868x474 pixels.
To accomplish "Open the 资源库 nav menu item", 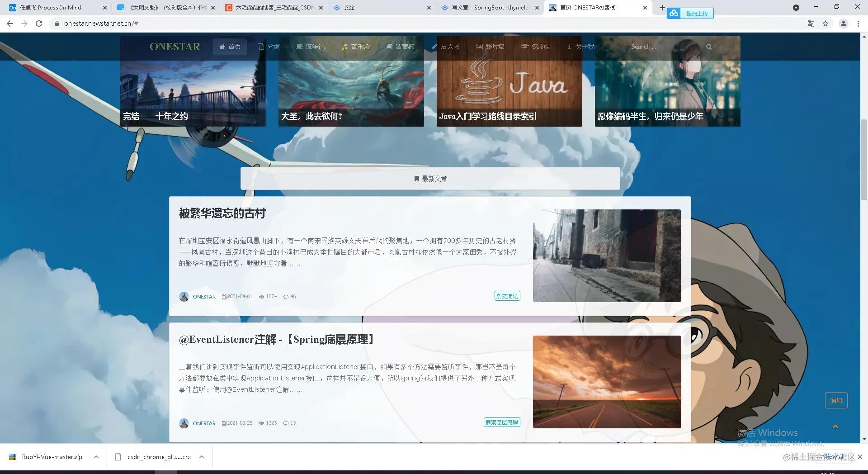I will [535, 47].
